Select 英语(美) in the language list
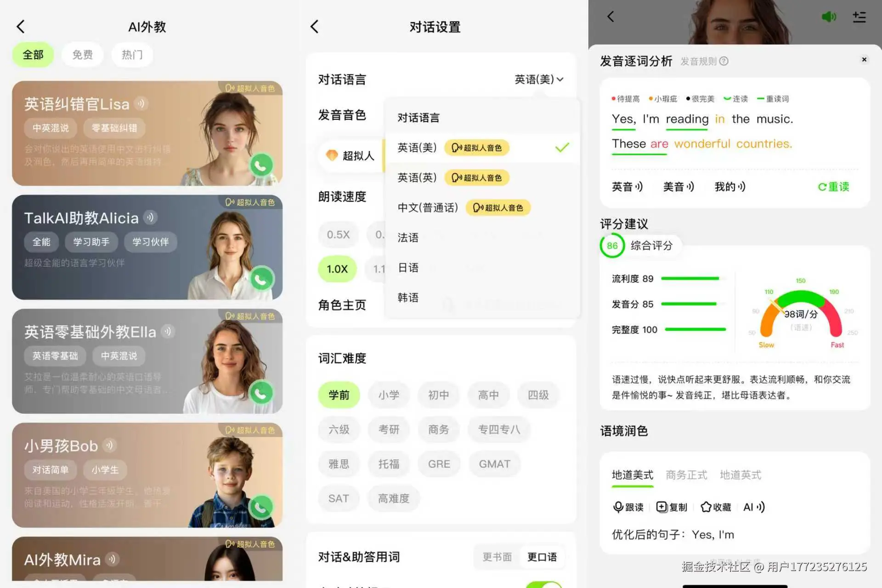This screenshot has width=882, height=588. pos(416,147)
